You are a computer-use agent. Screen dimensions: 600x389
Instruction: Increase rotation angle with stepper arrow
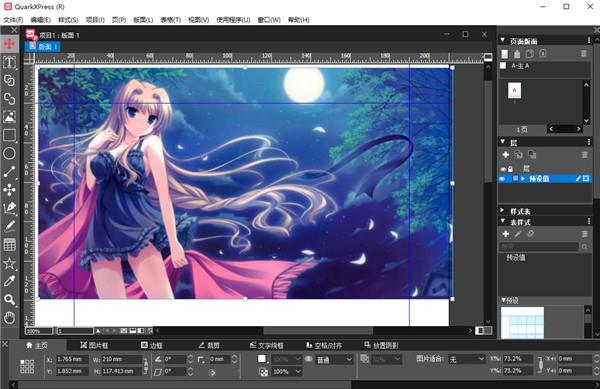point(191,357)
